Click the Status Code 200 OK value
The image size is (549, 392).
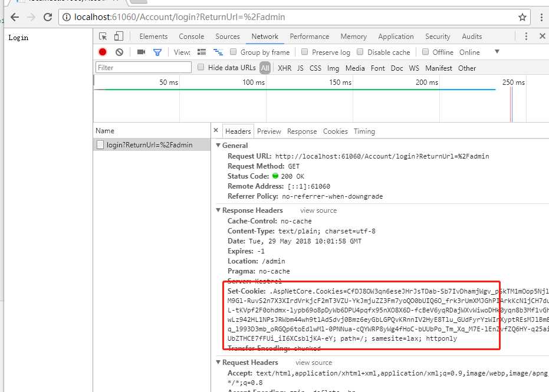292,176
